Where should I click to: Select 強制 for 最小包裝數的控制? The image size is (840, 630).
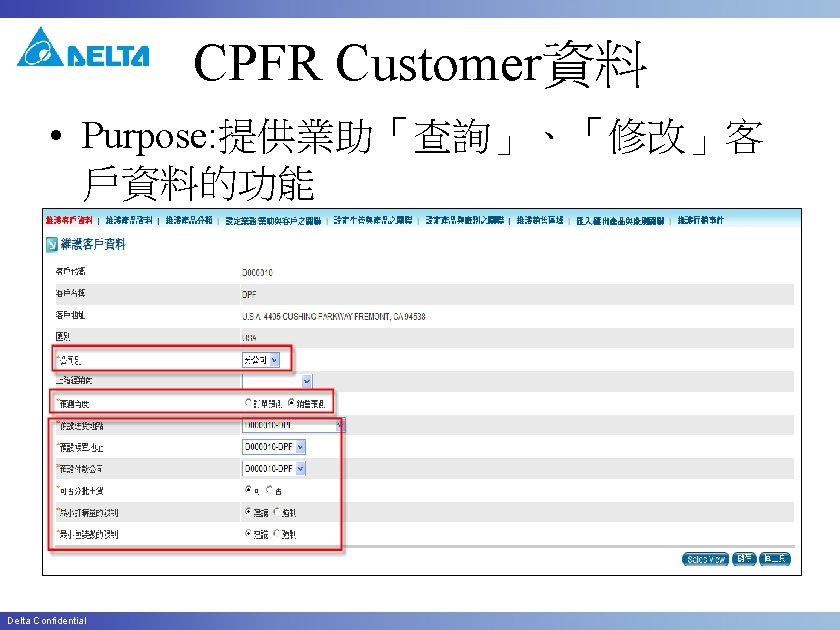pos(276,534)
